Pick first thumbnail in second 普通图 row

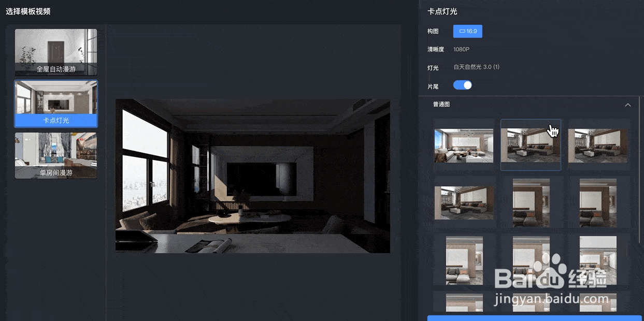[x=464, y=203]
